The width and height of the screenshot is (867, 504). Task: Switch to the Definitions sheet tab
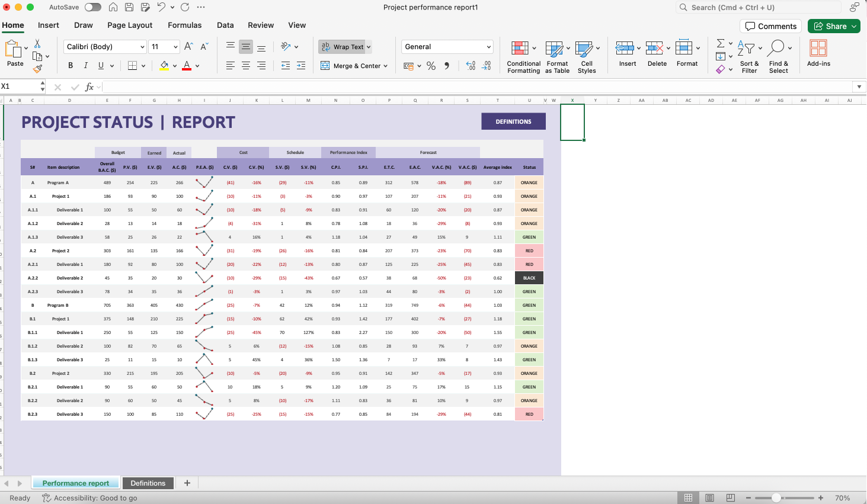click(x=148, y=483)
